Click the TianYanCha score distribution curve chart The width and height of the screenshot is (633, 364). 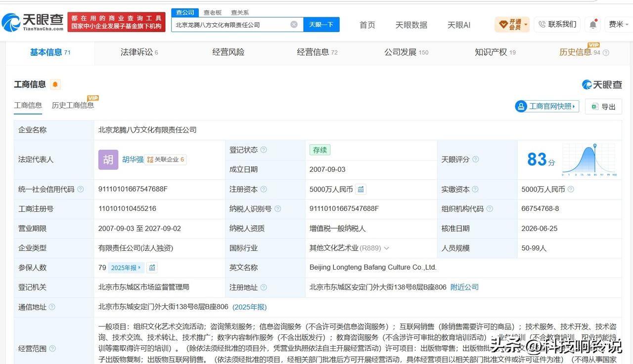(589, 160)
